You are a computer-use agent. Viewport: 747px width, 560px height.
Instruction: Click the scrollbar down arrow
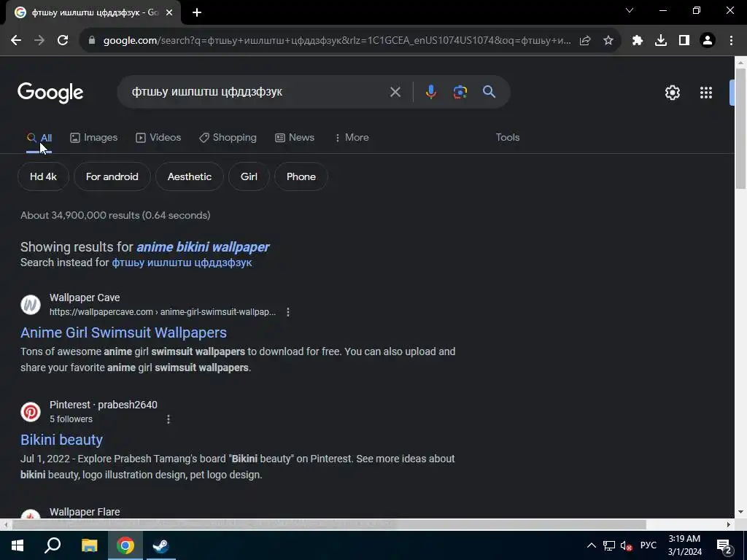740,512
